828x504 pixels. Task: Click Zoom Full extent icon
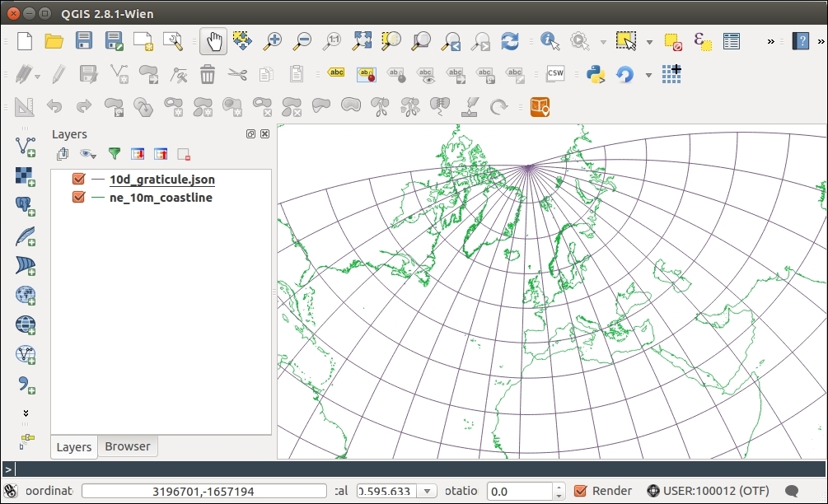coord(362,40)
